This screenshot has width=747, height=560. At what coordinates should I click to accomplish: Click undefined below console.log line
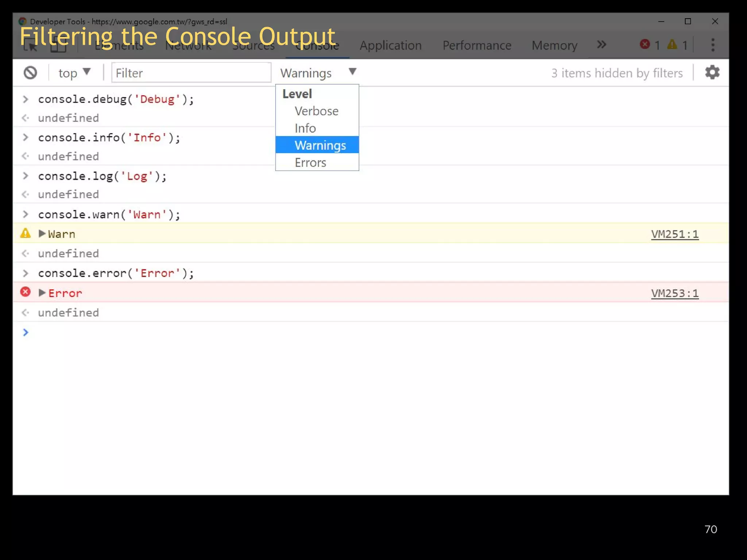click(69, 194)
